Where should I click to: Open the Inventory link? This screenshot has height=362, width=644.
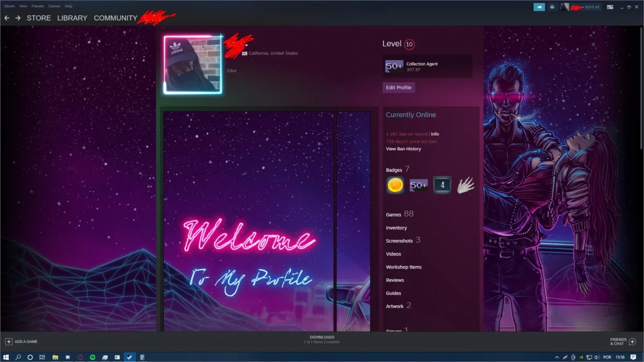397,228
